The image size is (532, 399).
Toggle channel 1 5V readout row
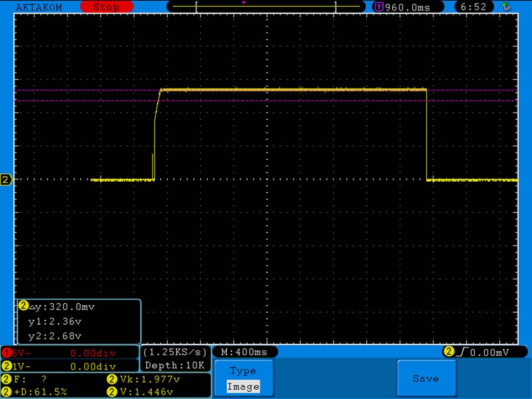point(69,352)
